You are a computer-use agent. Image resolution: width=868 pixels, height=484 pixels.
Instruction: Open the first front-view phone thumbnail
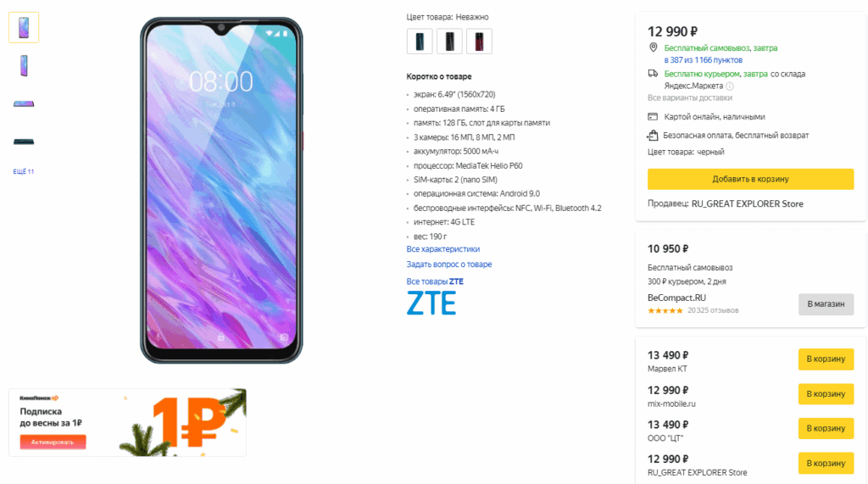coord(24,27)
